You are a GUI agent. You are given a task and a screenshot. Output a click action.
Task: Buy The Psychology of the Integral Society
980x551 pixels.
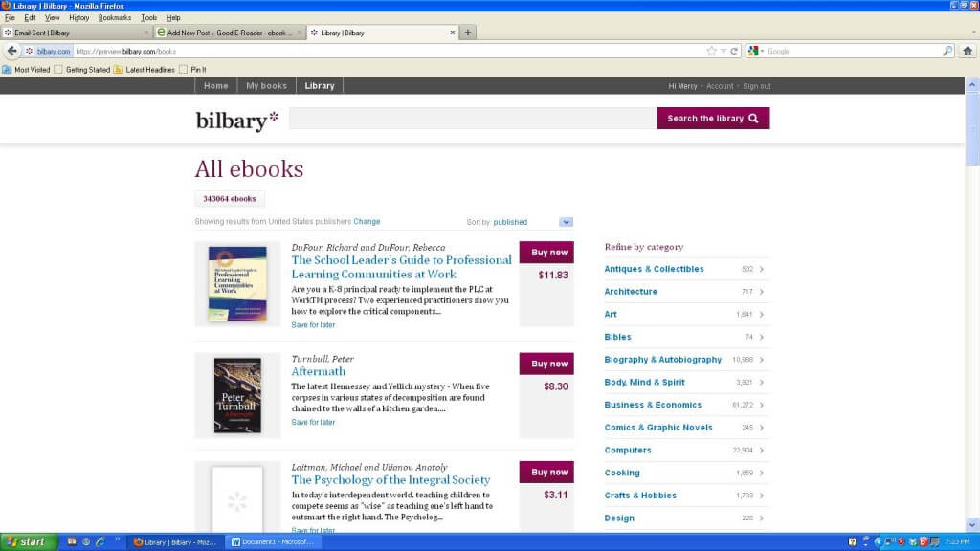(546, 473)
